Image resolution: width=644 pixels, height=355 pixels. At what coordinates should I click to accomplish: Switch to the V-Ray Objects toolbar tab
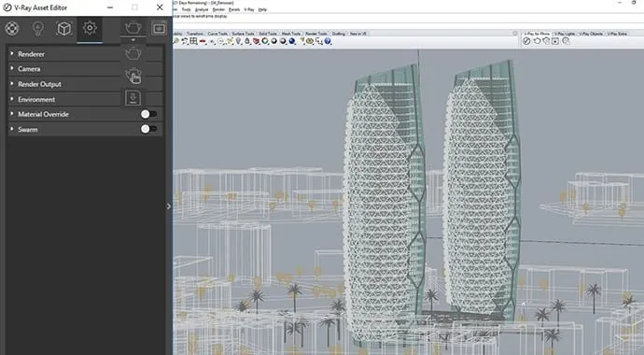point(591,34)
